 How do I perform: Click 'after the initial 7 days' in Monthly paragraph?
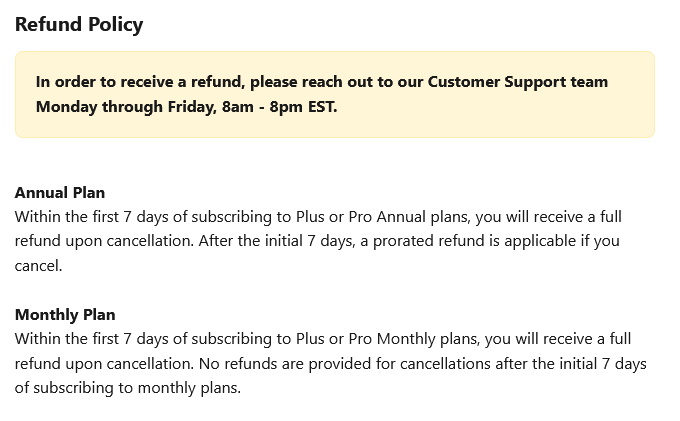coord(571,363)
